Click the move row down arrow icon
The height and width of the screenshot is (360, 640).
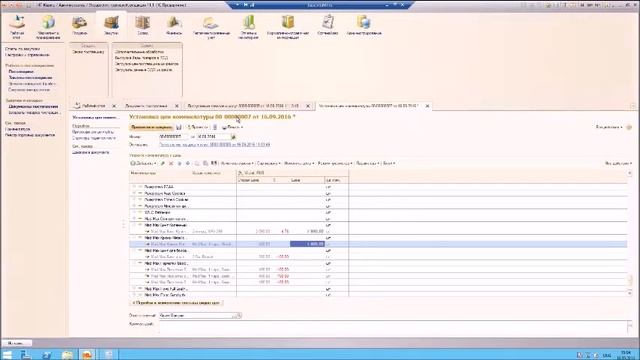[x=188, y=163]
